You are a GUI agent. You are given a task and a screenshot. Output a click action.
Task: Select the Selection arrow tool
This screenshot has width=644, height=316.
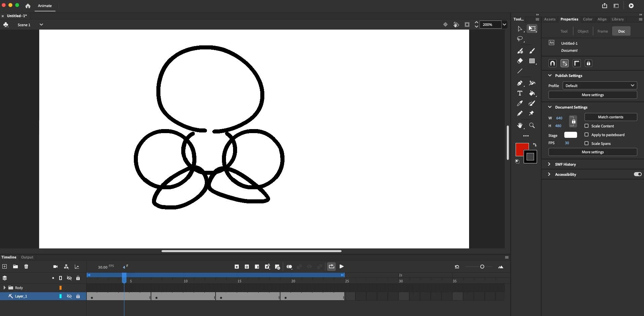[520, 29]
